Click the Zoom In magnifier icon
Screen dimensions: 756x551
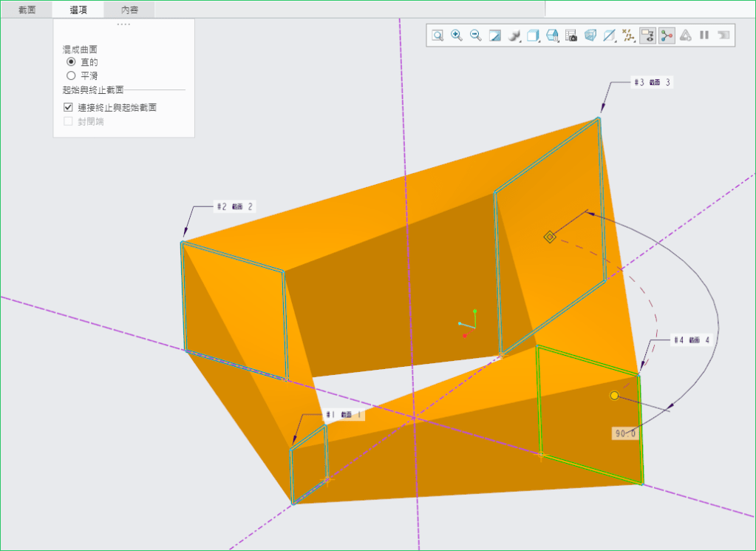(457, 36)
